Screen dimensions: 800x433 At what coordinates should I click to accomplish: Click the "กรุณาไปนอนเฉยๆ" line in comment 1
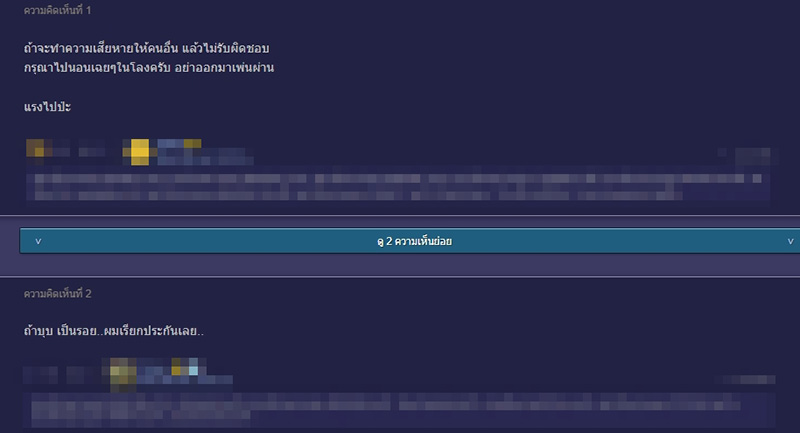(148, 67)
